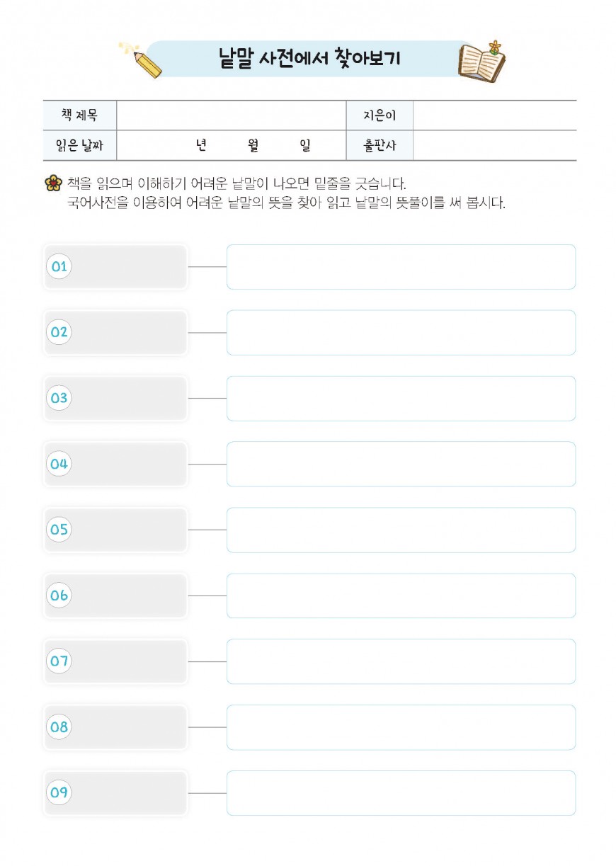Viewport: 616px width, 866px height.
Task: Click the 01 number badge
Action: click(x=59, y=266)
